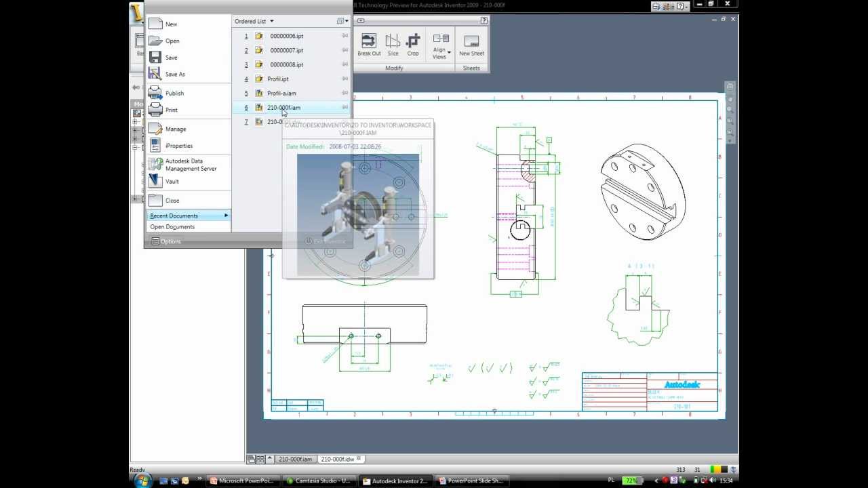Switch to Camtasia Studio taskbar button
The image size is (868, 488).
coord(318,481)
